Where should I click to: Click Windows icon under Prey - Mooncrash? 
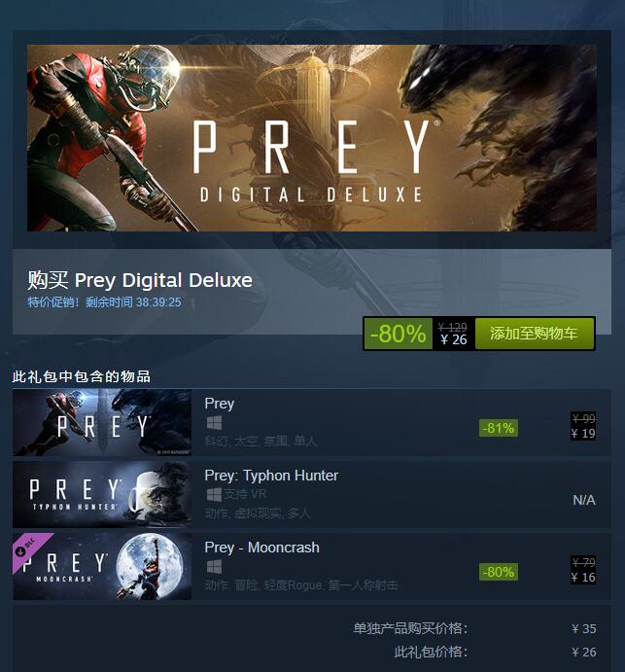pos(214,567)
